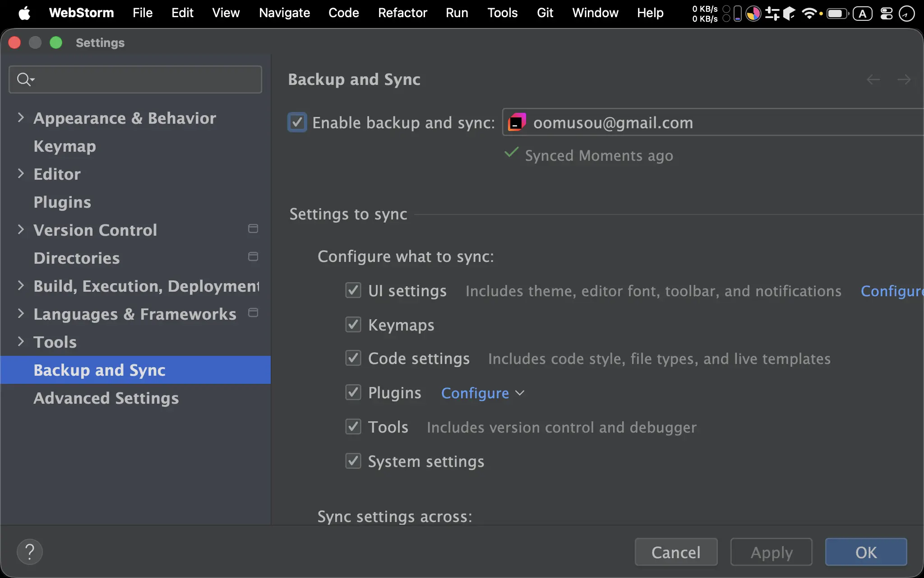The width and height of the screenshot is (924, 578).
Task: Open Control Center from the menu bar
Action: pyautogui.click(x=887, y=14)
